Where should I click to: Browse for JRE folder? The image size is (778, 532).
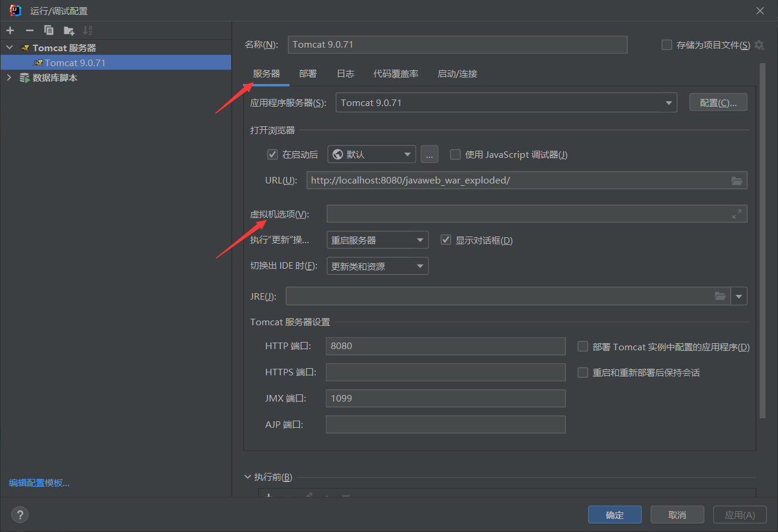click(x=720, y=296)
